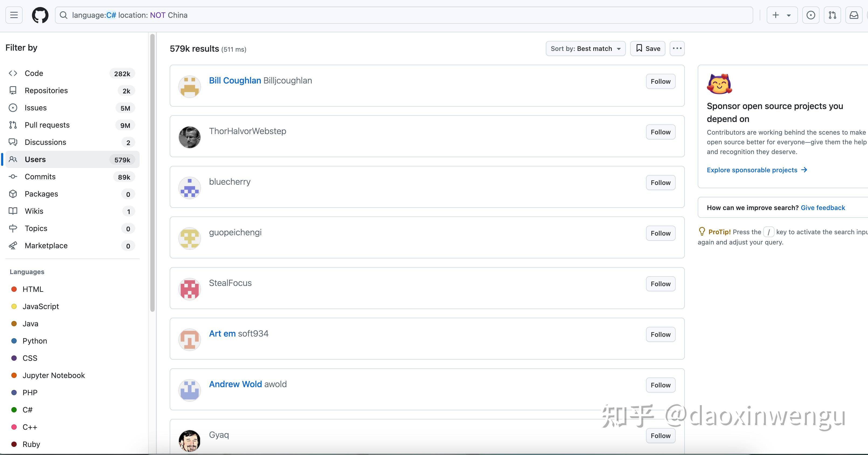This screenshot has width=868, height=455.
Task: Filter results by Issues
Action: coord(72,108)
